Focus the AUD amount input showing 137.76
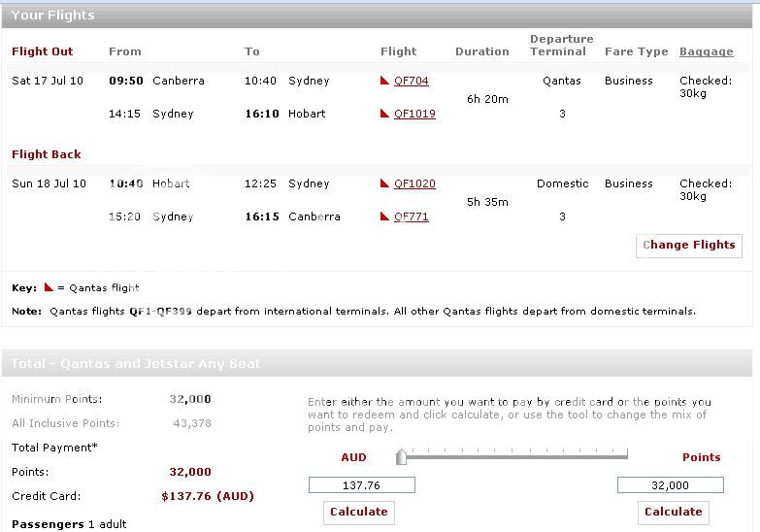The height and width of the screenshot is (532, 760). tap(361, 485)
